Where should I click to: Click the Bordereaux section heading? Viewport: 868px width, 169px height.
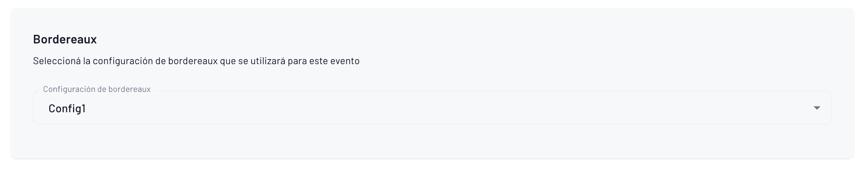65,39
